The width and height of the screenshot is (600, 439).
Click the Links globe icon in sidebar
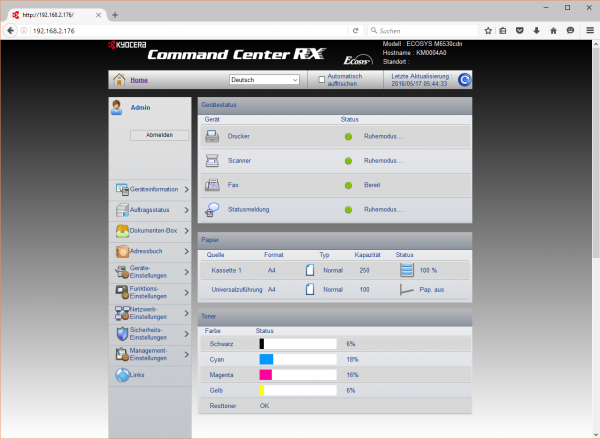click(x=122, y=375)
